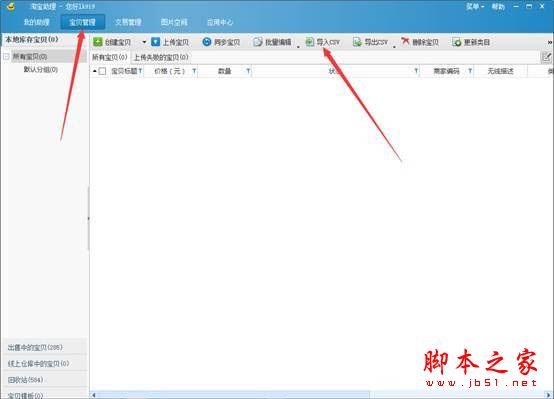
Task: Click the 导入CSV import icon
Action: 310,42
